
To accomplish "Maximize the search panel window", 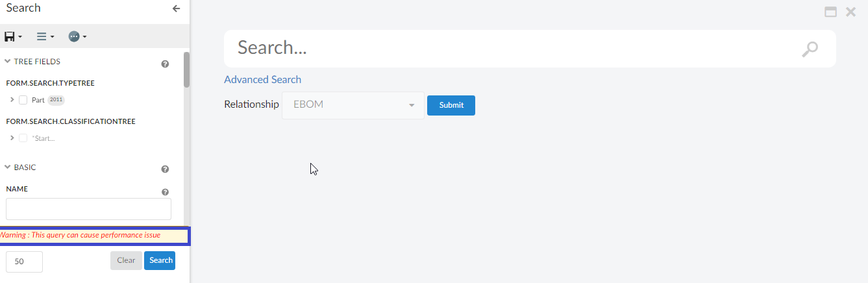I will [830, 12].
